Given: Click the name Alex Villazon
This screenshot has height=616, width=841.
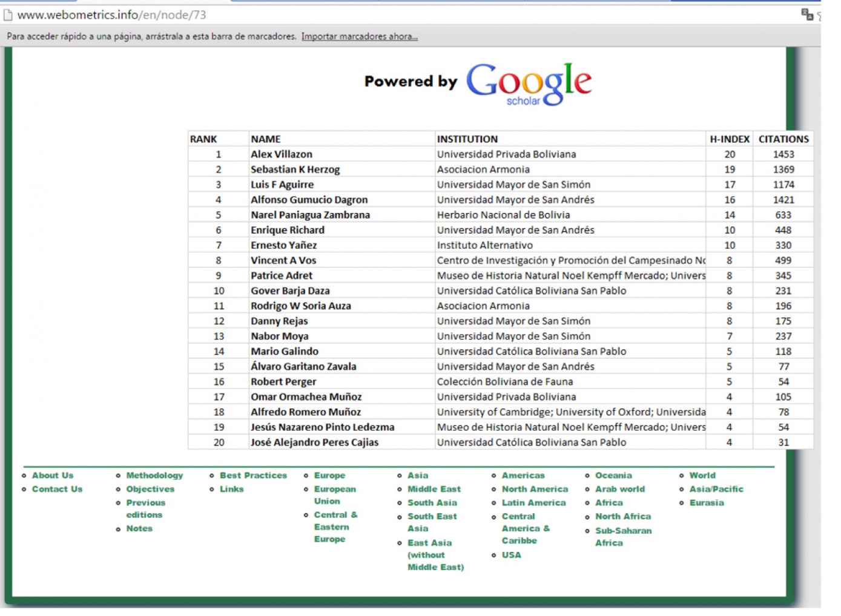Looking at the screenshot, I should coord(282,154).
